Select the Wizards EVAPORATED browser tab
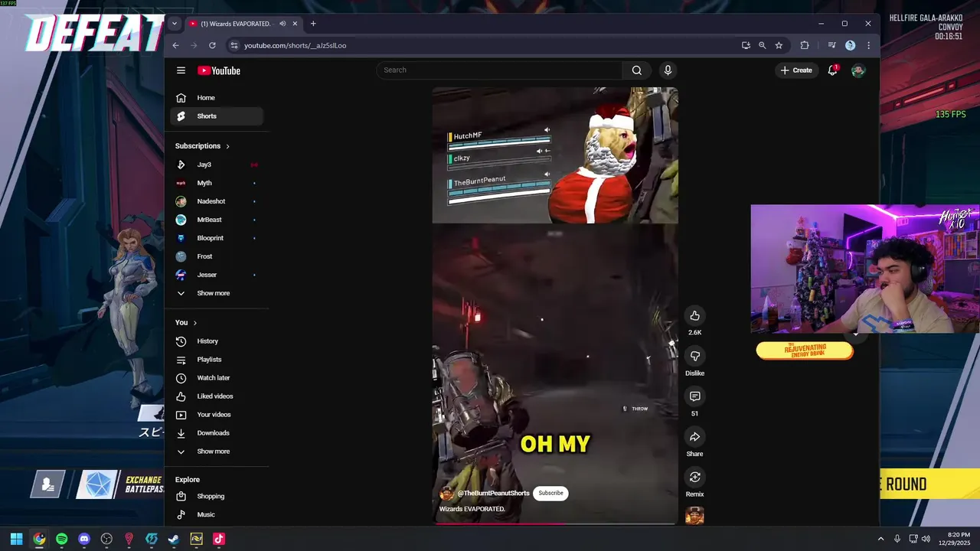 tap(243, 24)
